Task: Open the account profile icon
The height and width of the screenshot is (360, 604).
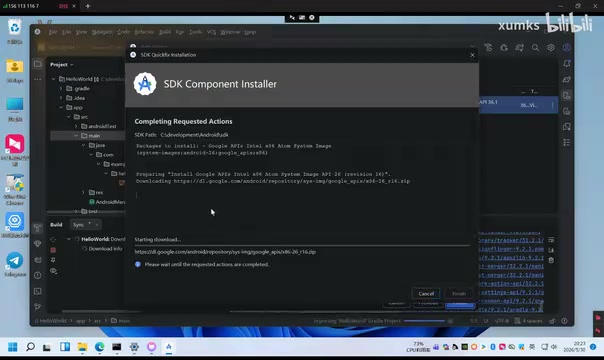Action: click(567, 48)
